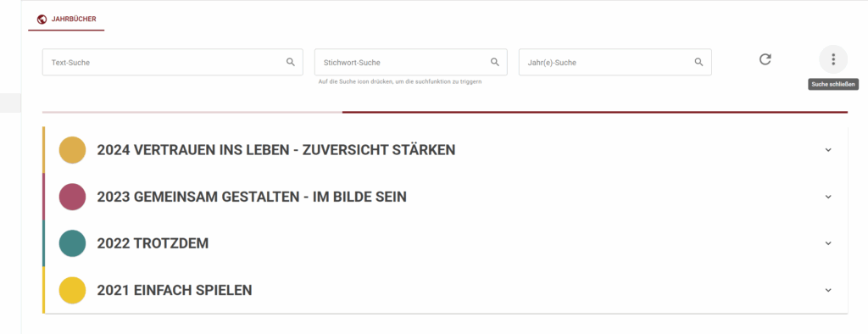Screen dimensions: 868x334
Task: Click the Text-Suche magnifier icon
Action: pyautogui.click(x=291, y=62)
